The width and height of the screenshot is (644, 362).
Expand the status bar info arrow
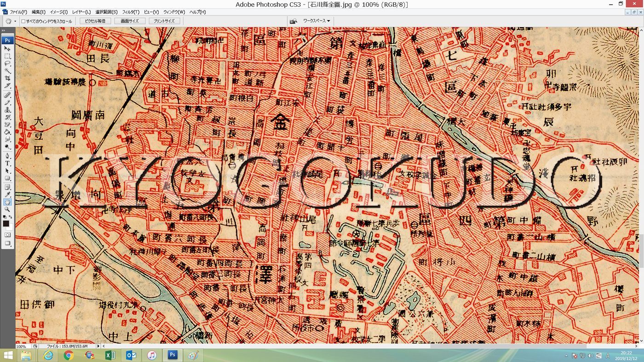click(x=98, y=346)
